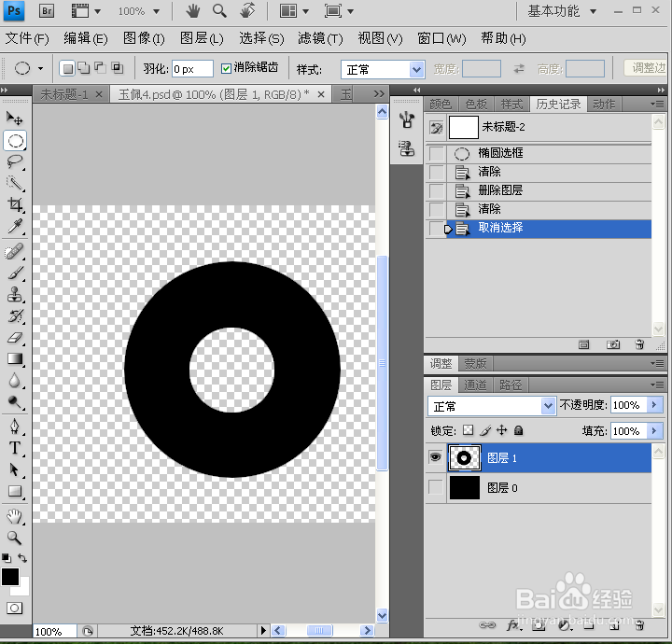The height and width of the screenshot is (644, 672).
Task: Select the Gradient tool
Action: [x=15, y=358]
